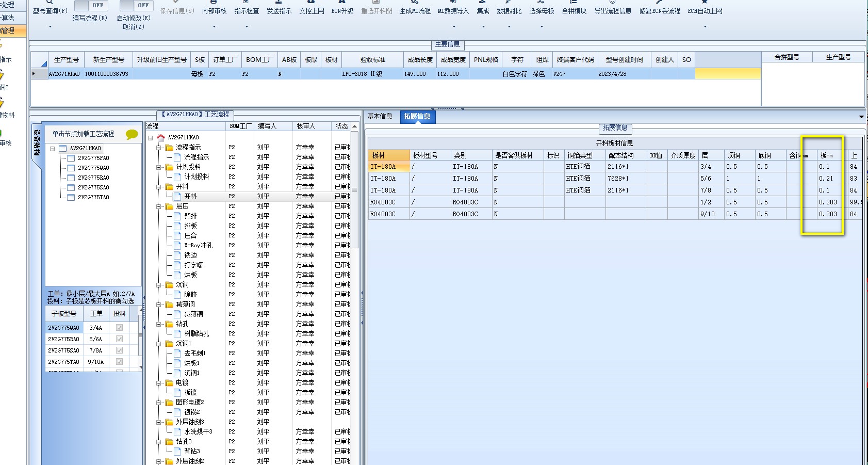Collapse the AV2G71HKA0 node in the structure tree
Image resolution: width=868 pixels, height=465 pixels.
53,149
